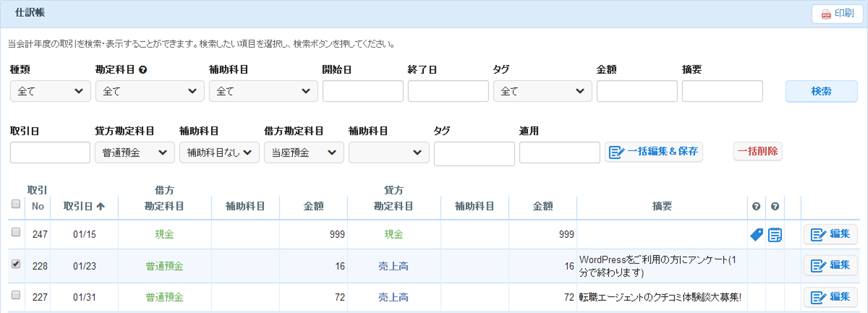
Task: Click the memo column help icon in header
Action: point(775,206)
